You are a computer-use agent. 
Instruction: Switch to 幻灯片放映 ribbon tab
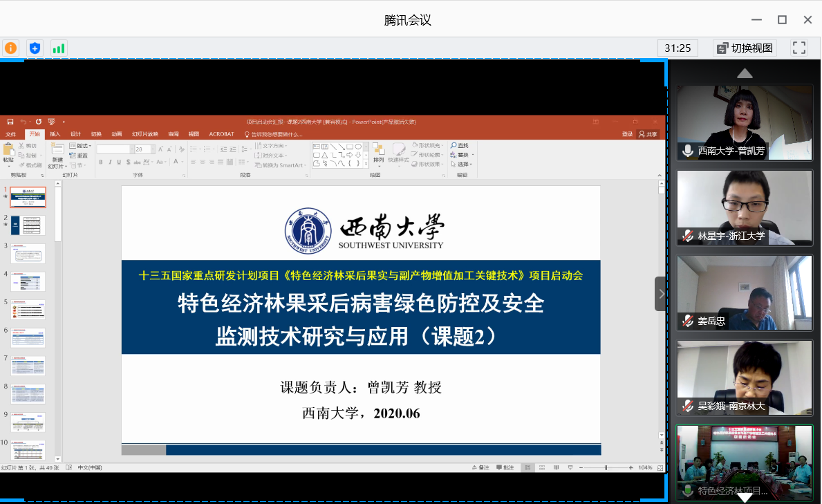(x=145, y=134)
